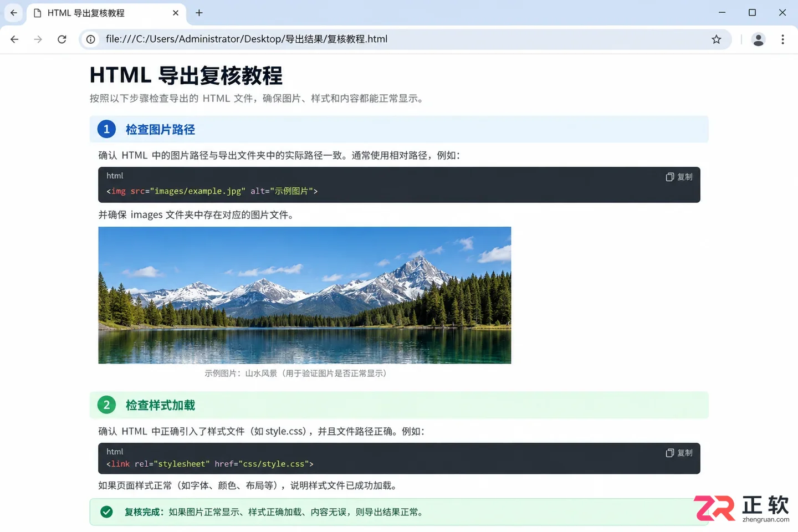Close the HTML 导出复核教程 tab
Viewport: 798px width, 532px height.
(x=176, y=13)
